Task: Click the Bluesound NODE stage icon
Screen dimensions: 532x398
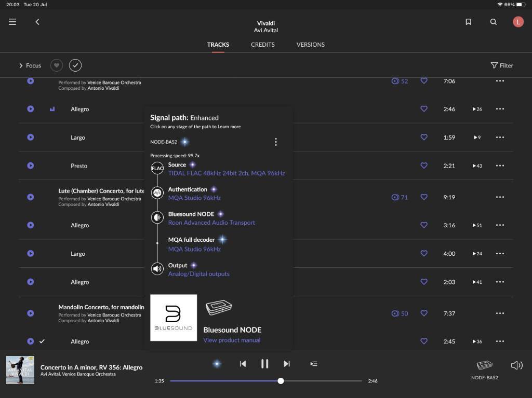Action: (157, 217)
